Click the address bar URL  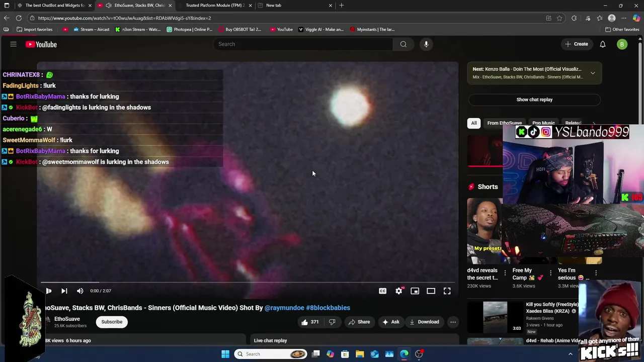[x=124, y=18]
